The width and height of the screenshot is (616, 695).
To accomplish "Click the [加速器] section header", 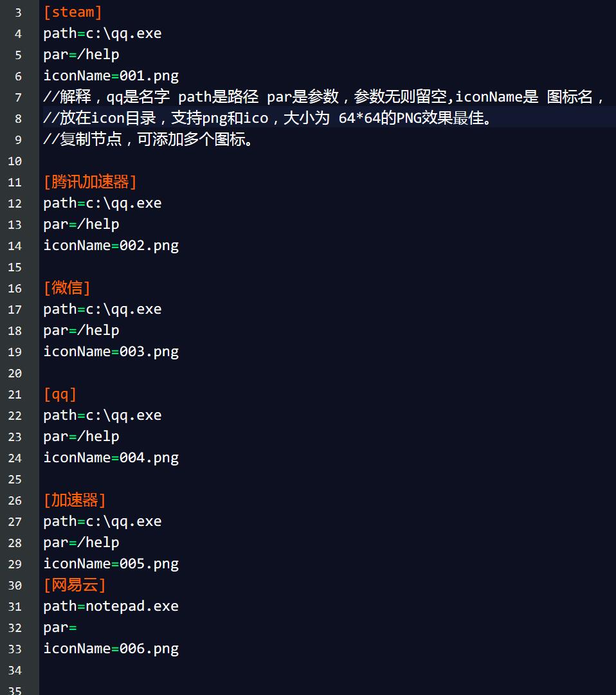I will 75,500.
